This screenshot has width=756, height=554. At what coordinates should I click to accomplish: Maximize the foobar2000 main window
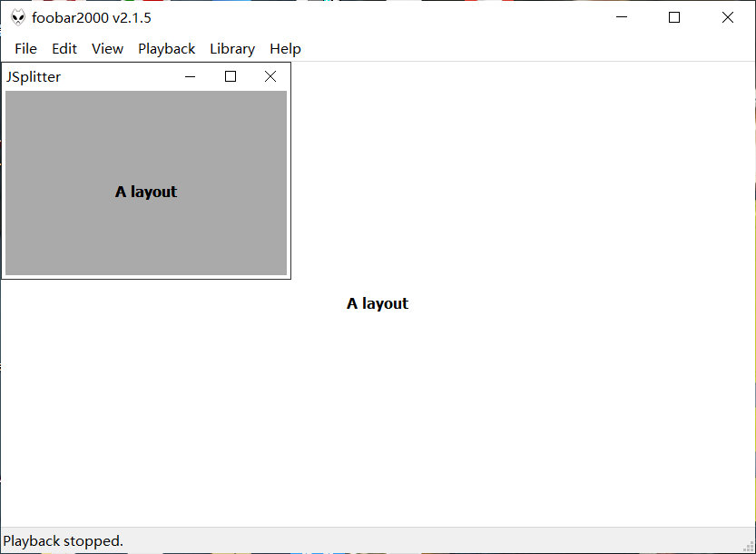(674, 17)
